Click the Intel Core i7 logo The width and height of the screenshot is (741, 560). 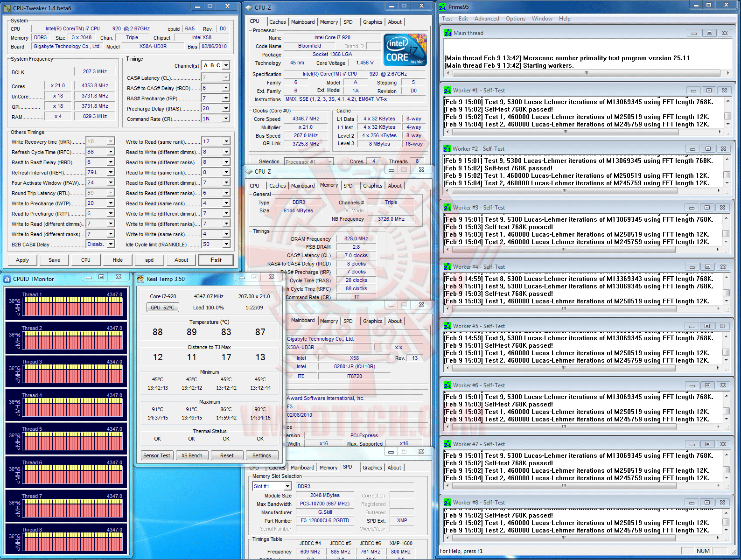pyautogui.click(x=405, y=50)
